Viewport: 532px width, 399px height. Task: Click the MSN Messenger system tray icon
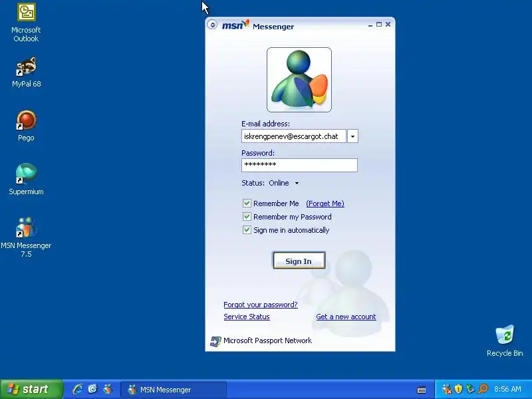[447, 389]
